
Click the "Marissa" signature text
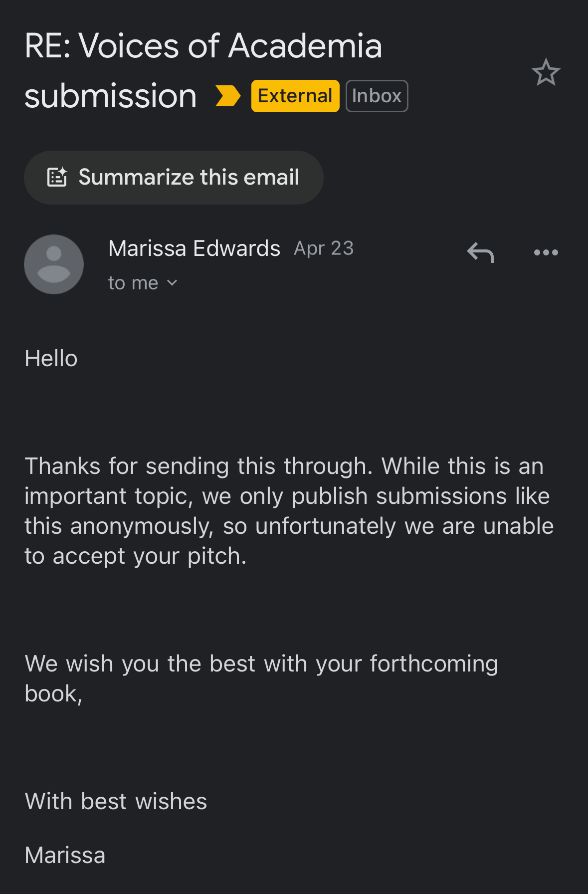pos(65,855)
